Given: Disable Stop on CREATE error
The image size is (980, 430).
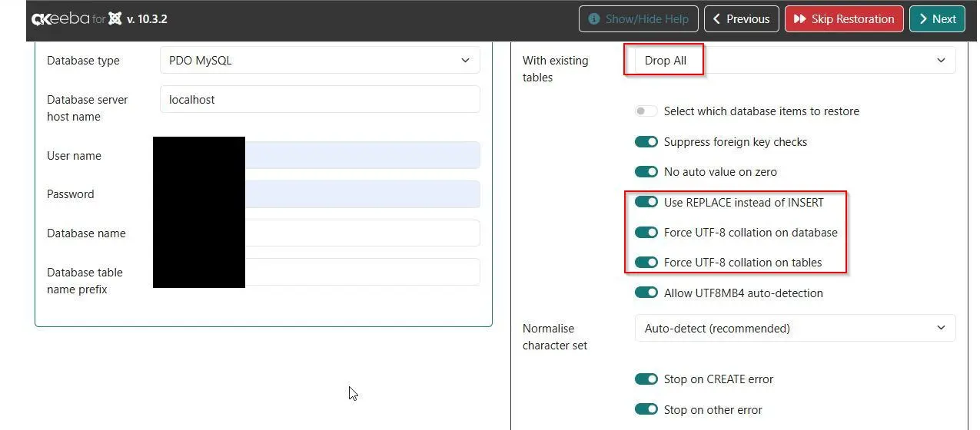Looking at the screenshot, I should [646, 379].
